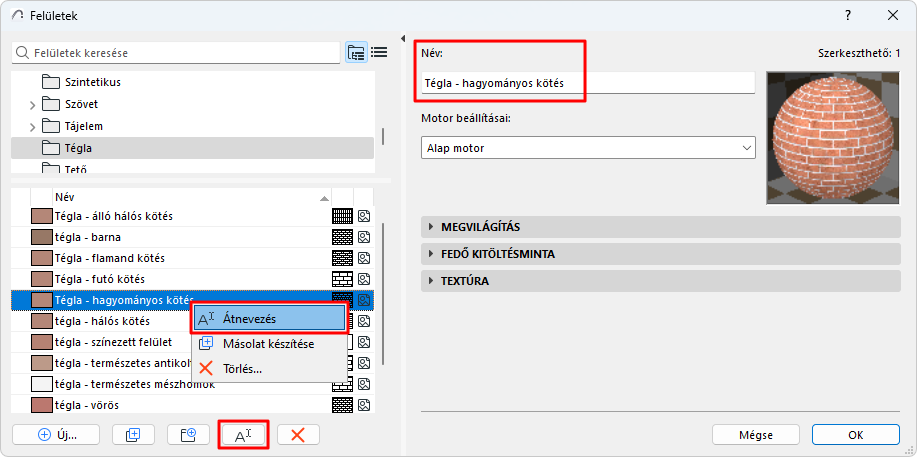This screenshot has height=457, width=917.
Task: Open the Alap motor dropdown
Action: 587,149
